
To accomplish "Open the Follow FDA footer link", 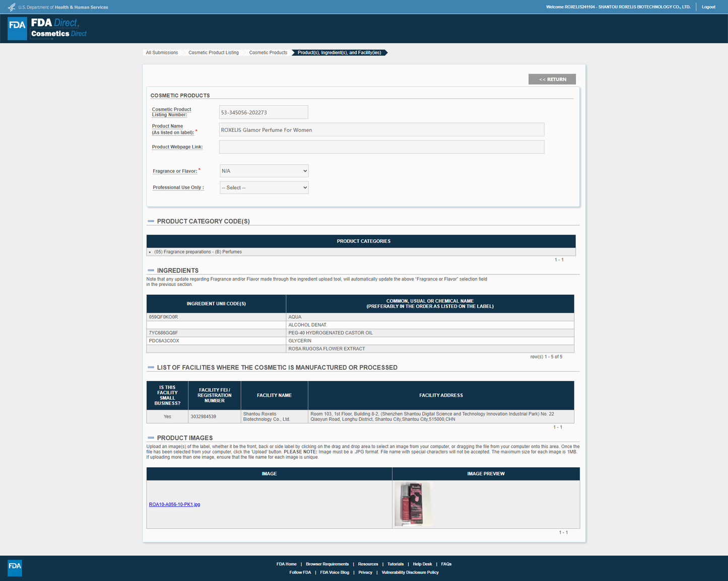I will pos(300,572).
